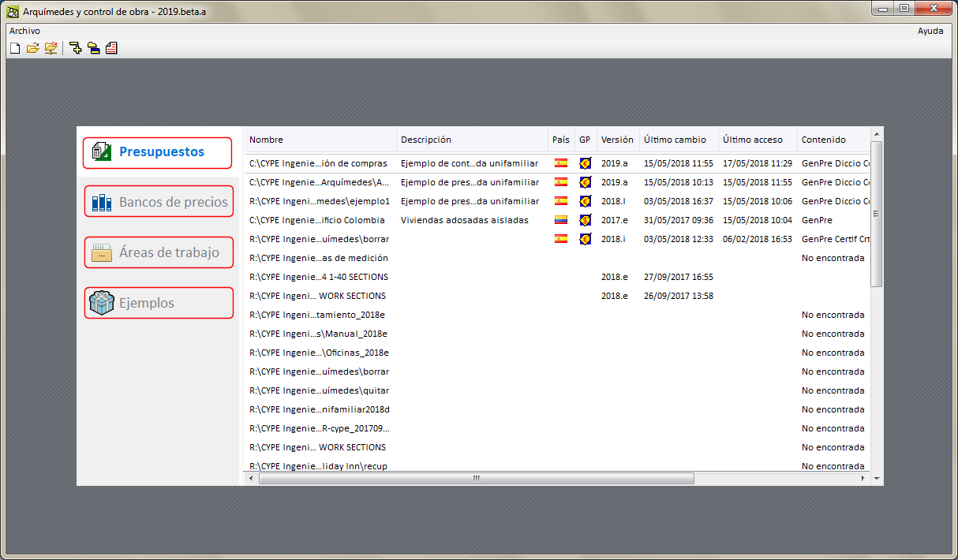Image resolution: width=958 pixels, height=560 pixels.
Task: Click date '26/09/2017 13:58'
Action: pos(679,296)
